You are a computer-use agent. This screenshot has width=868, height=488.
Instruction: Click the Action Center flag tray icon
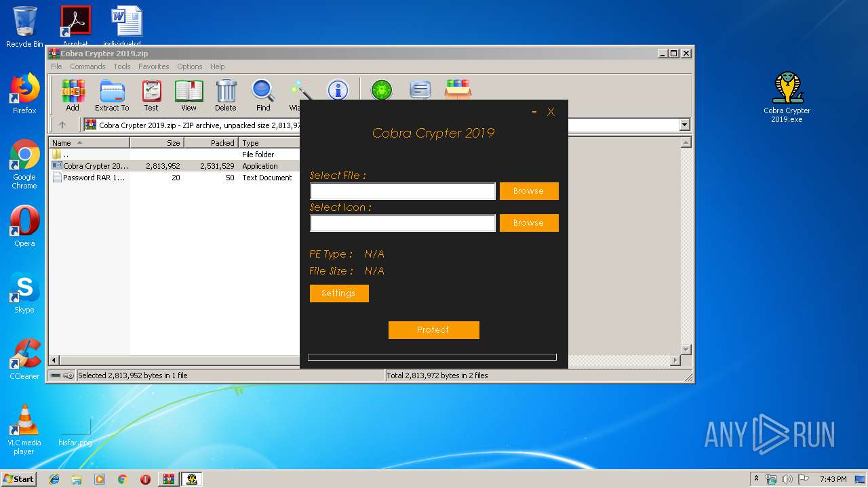tap(802, 479)
